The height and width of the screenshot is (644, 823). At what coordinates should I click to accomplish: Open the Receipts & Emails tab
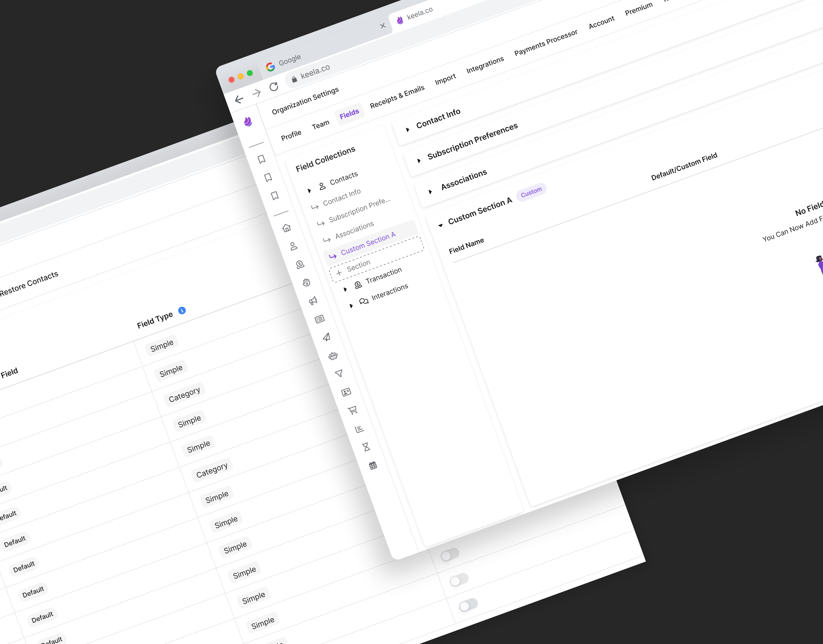coord(397,97)
